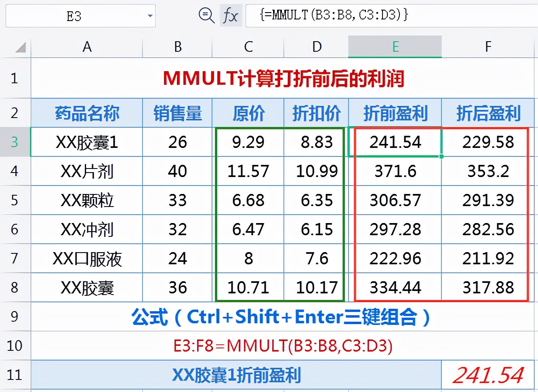The width and height of the screenshot is (538, 392).
Task: Select row 3 header
Action: [15, 142]
